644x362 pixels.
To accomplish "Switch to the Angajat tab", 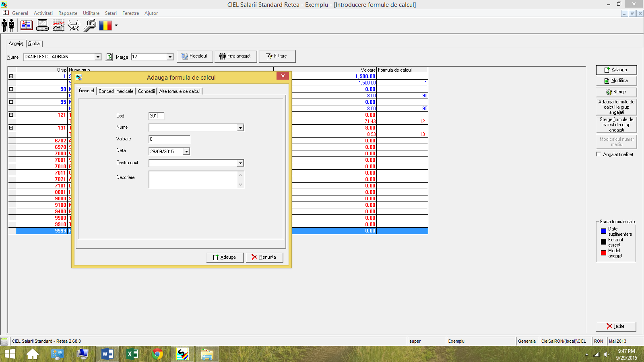I will pos(16,43).
